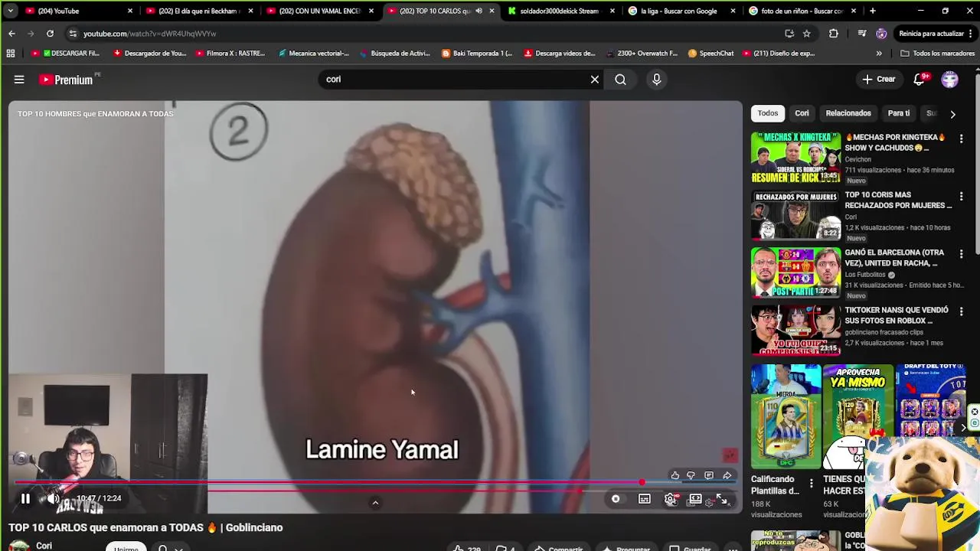Click the Unirme join button
The width and height of the screenshot is (980, 551).
(x=126, y=548)
